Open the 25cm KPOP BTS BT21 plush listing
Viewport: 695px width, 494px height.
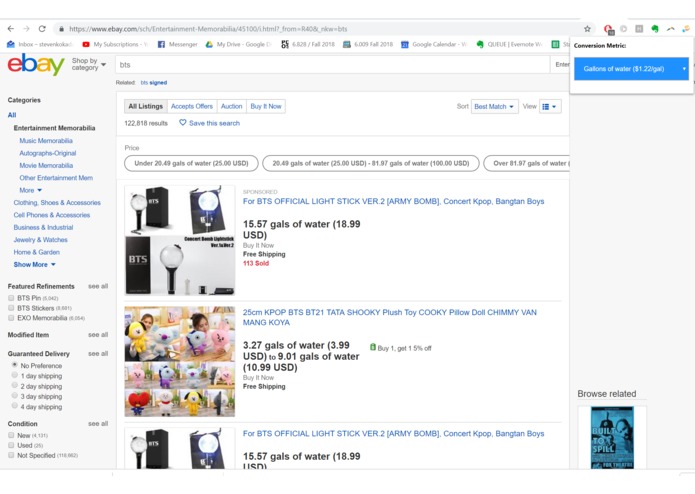pyautogui.click(x=390, y=317)
